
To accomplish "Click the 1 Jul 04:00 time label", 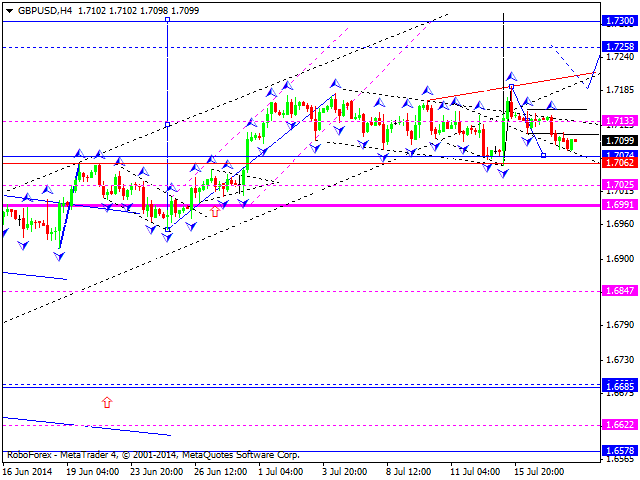I will click(279, 470).
